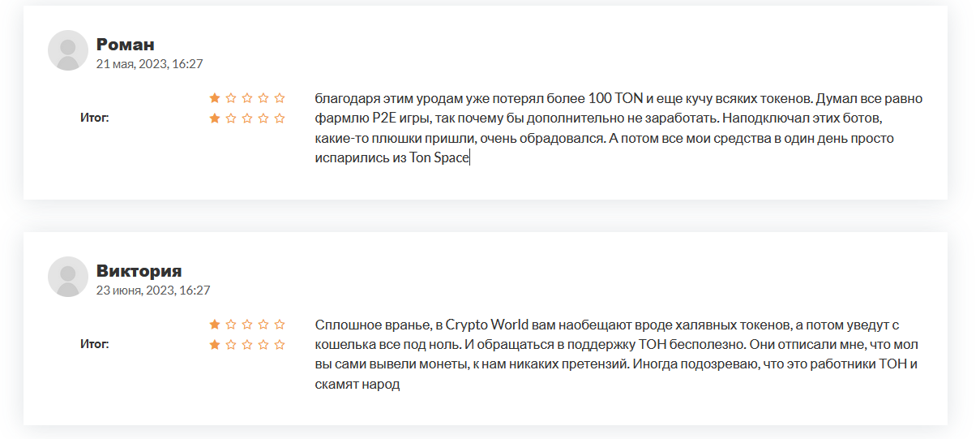Click Виктория's gray avatar icon

[x=68, y=277]
